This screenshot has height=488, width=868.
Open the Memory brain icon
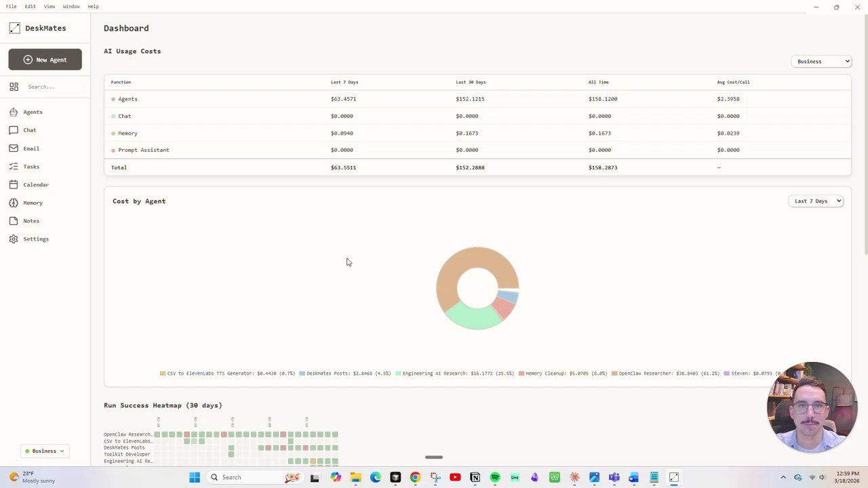coord(14,203)
